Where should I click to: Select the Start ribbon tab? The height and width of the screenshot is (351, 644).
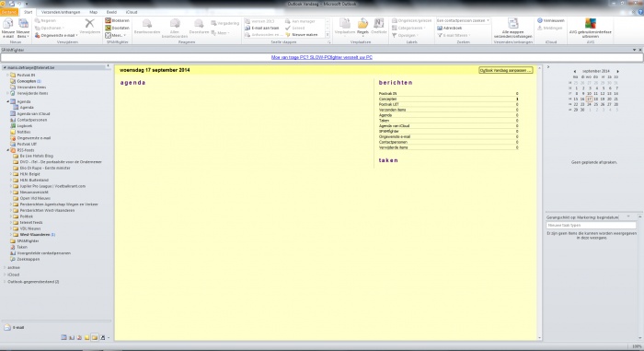[28, 12]
